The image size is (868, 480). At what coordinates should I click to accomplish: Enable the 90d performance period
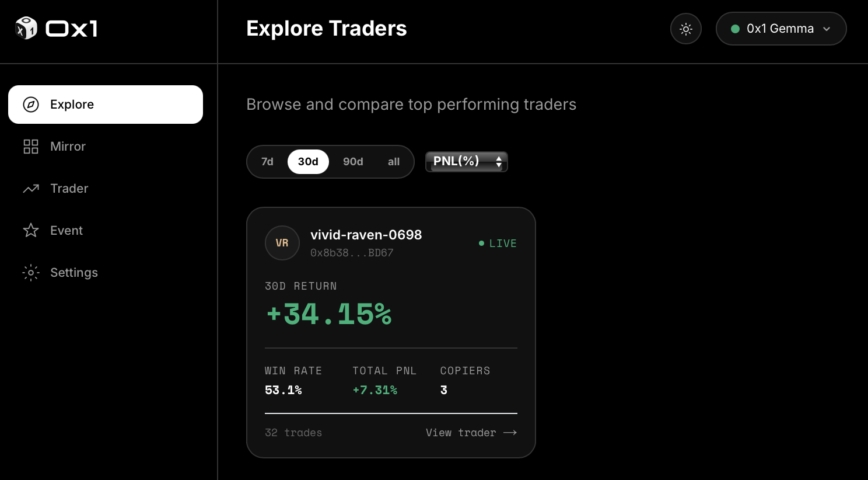[x=352, y=162]
